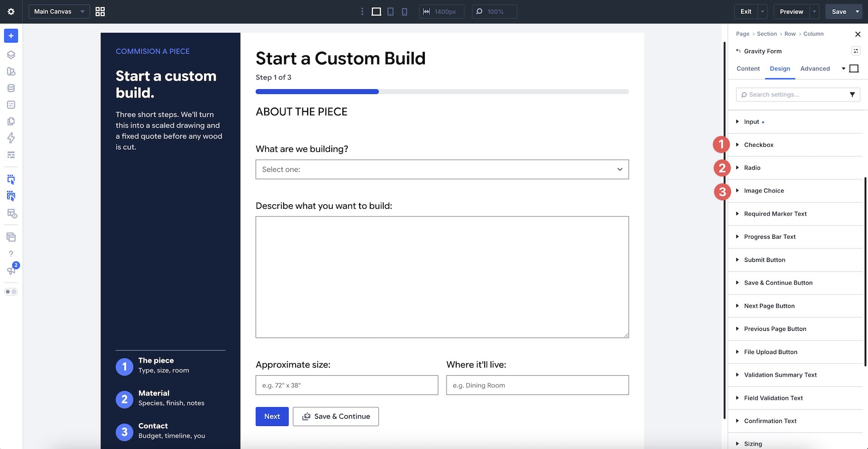The image size is (868, 449).
Task: Expand the Checkbox settings group
Action: 795,145
